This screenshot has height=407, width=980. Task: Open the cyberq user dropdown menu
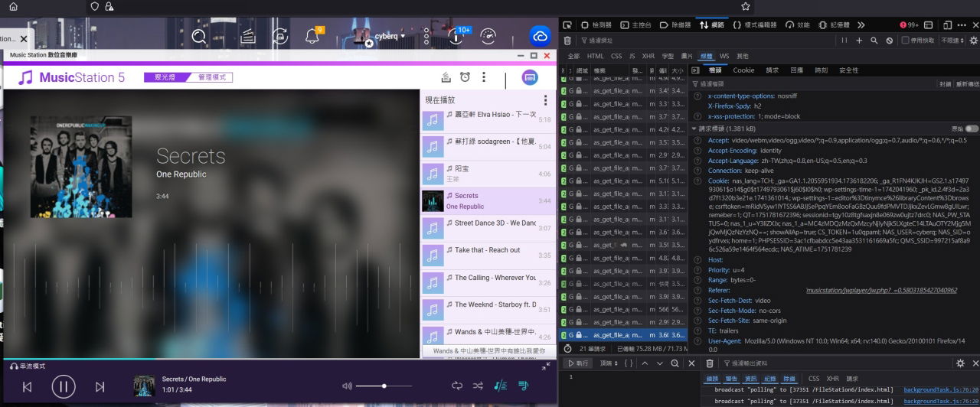(x=390, y=36)
